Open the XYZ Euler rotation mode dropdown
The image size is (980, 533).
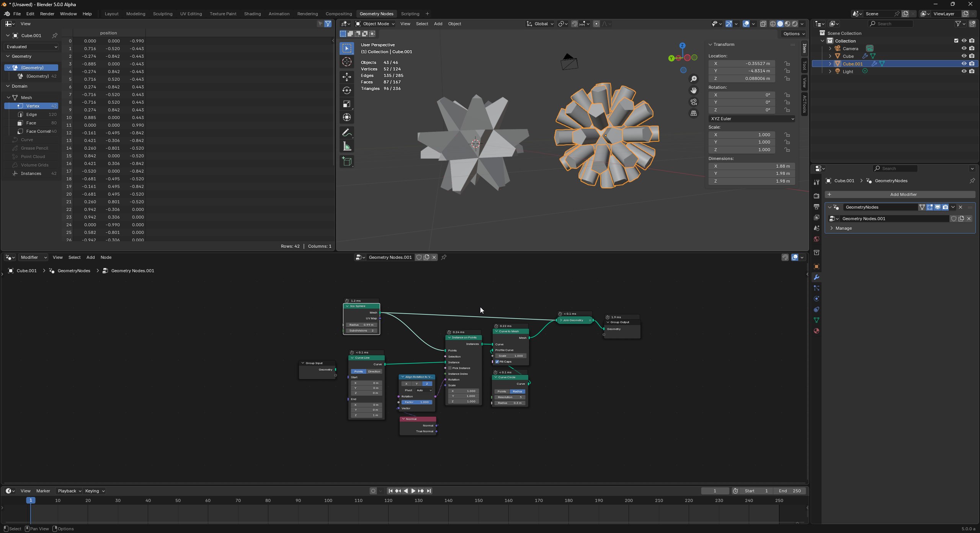752,119
